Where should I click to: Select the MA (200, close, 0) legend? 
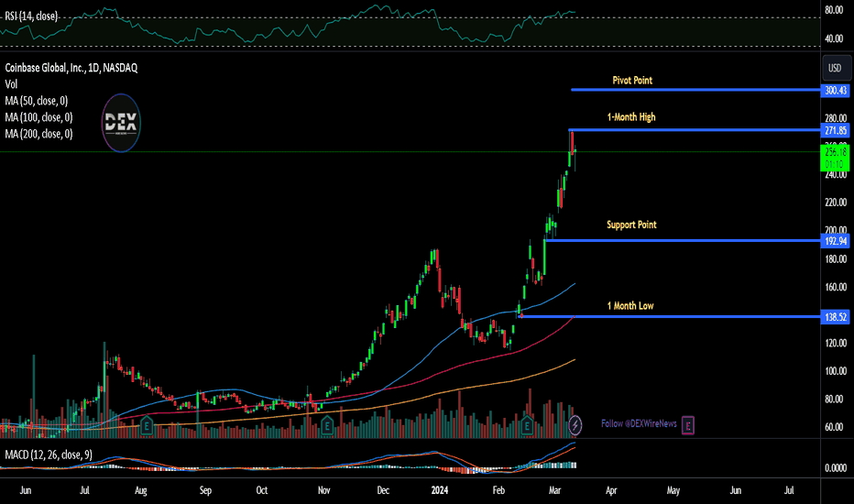pyautogui.click(x=38, y=134)
